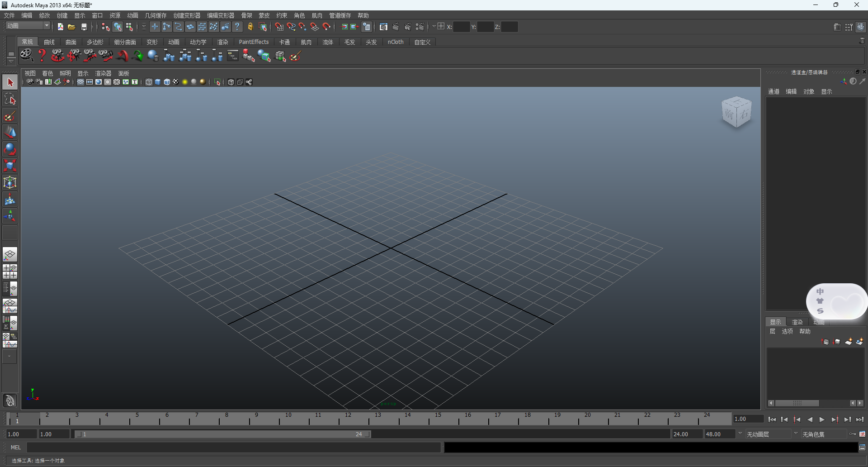This screenshot has height=467, width=868.
Task: Switch to the PaintEffects shelf tab
Action: (254, 42)
